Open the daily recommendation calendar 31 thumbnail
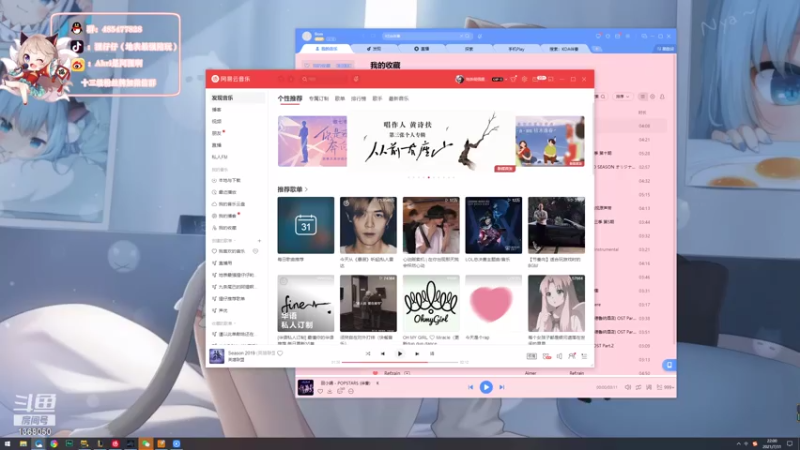The image size is (800, 450). pyautogui.click(x=306, y=225)
